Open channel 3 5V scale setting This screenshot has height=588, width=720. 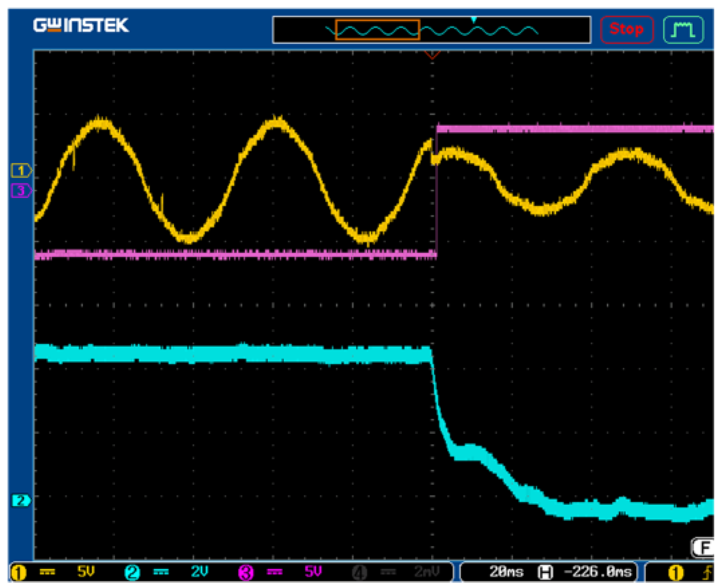coord(313,571)
